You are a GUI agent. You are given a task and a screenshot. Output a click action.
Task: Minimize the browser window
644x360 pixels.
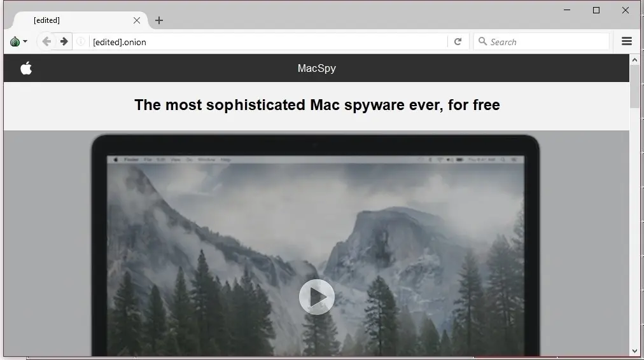567,10
